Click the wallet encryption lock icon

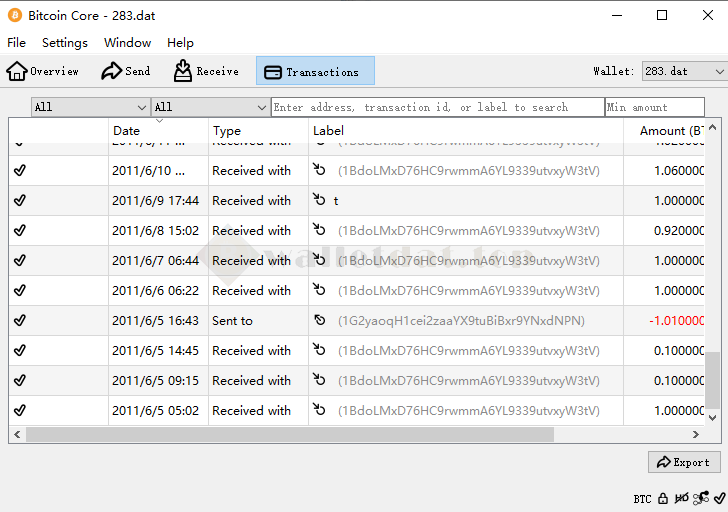(x=663, y=498)
